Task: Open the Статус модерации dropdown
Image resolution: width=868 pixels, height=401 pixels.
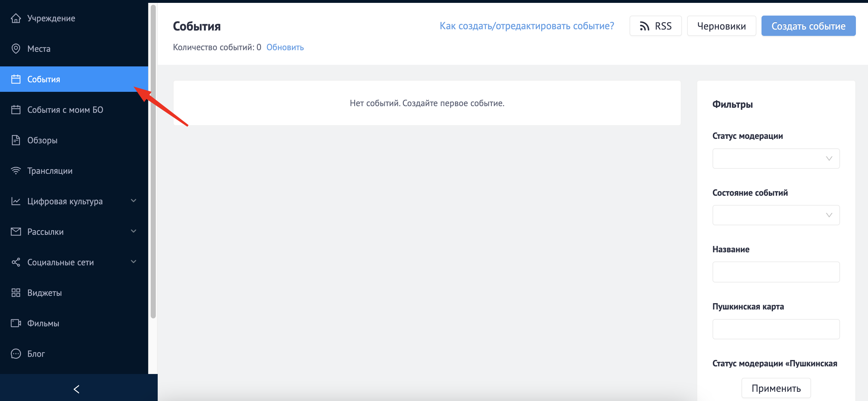Action: 775,159
